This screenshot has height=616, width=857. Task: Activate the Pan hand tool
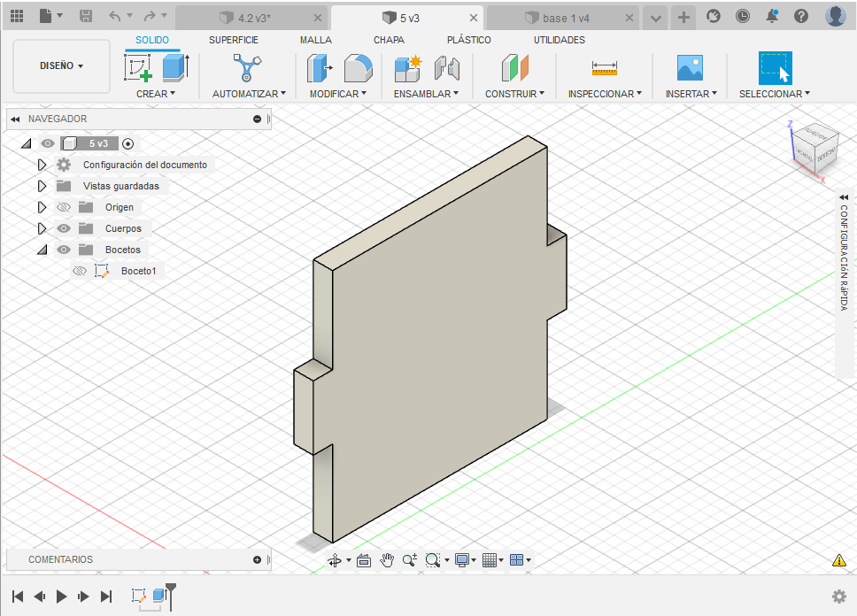[387, 560]
